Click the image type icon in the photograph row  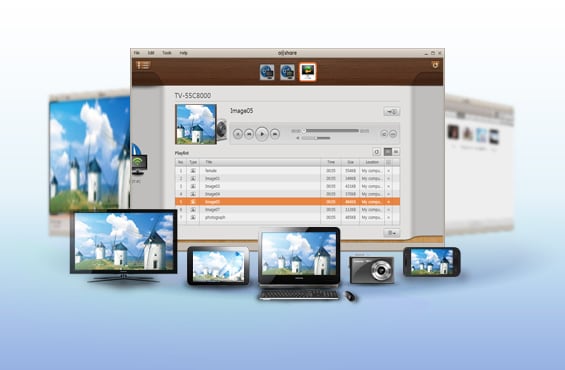(193, 218)
